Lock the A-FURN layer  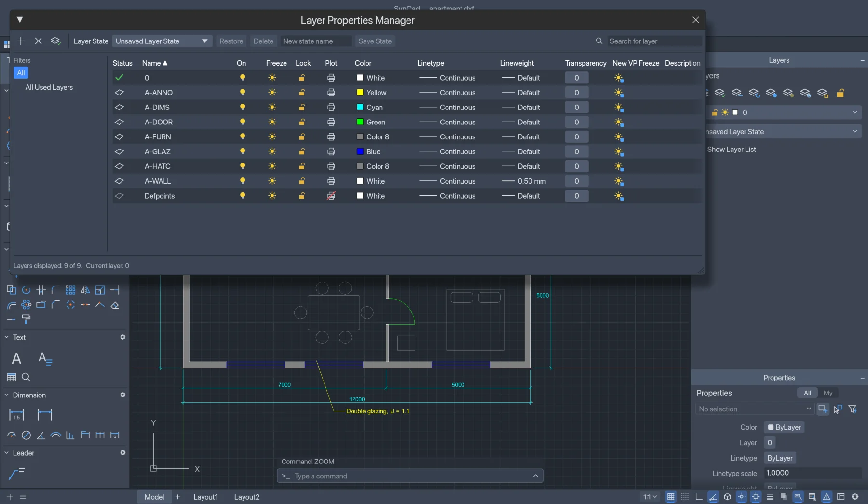(x=302, y=137)
